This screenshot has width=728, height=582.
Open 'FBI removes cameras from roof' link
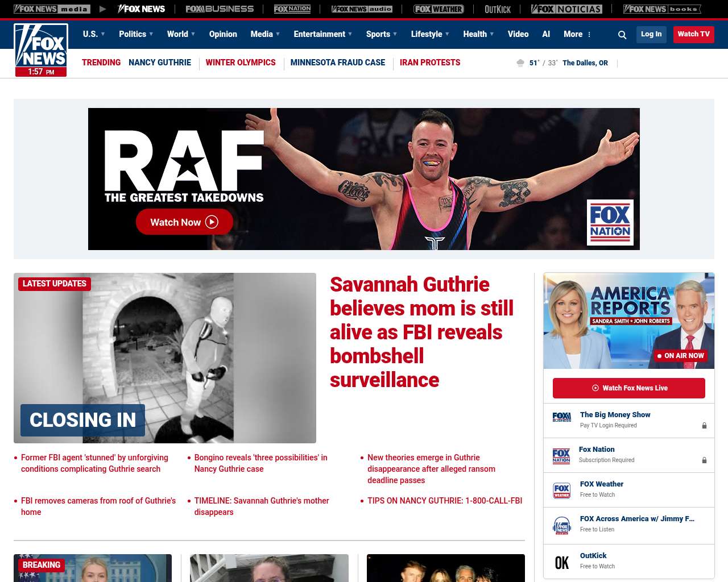98,506
